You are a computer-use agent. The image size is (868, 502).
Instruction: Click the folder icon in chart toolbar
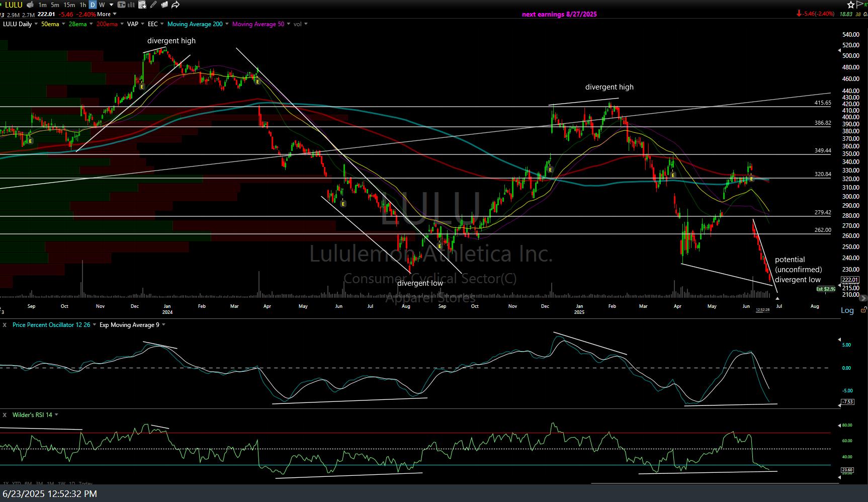click(164, 5)
